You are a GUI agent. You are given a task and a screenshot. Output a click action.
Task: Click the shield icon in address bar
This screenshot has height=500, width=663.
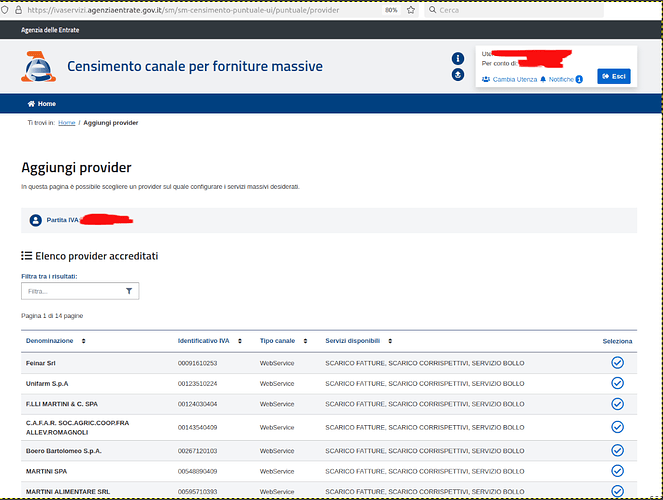5,10
